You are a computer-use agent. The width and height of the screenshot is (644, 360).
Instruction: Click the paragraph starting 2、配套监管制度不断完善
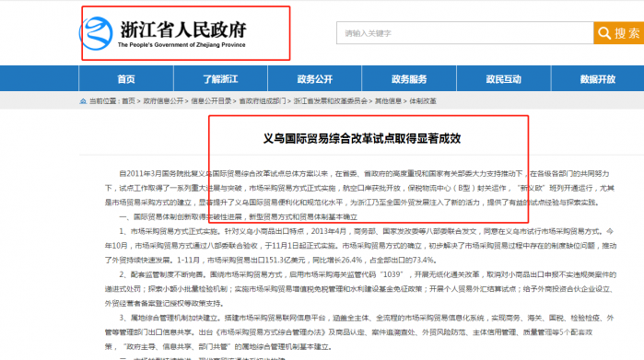[x=360, y=289]
